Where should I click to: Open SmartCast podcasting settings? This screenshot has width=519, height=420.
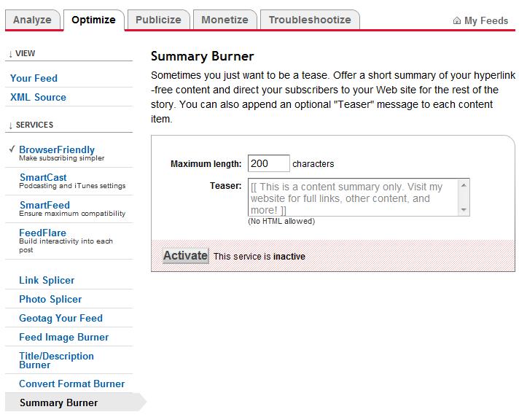point(43,177)
